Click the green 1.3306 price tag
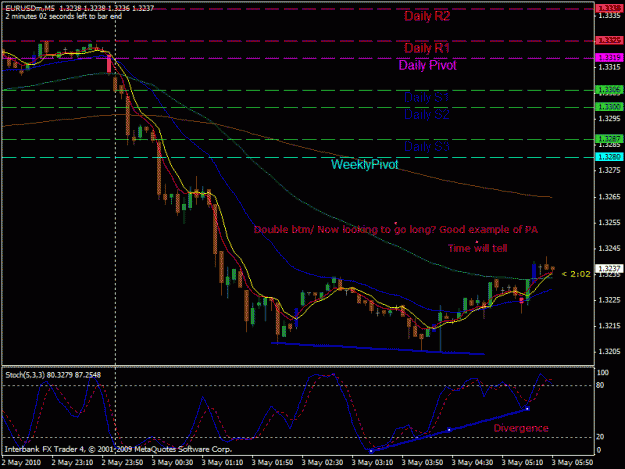 [x=609, y=90]
